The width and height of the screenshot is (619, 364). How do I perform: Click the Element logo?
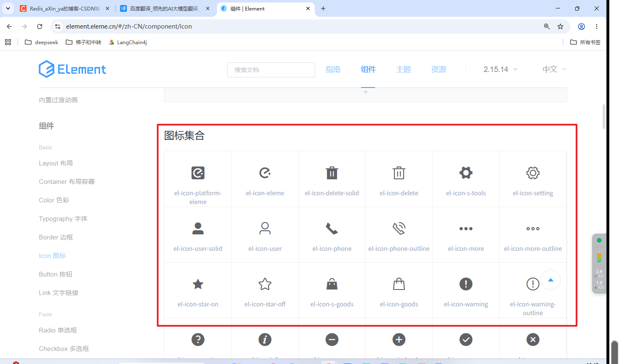point(72,69)
